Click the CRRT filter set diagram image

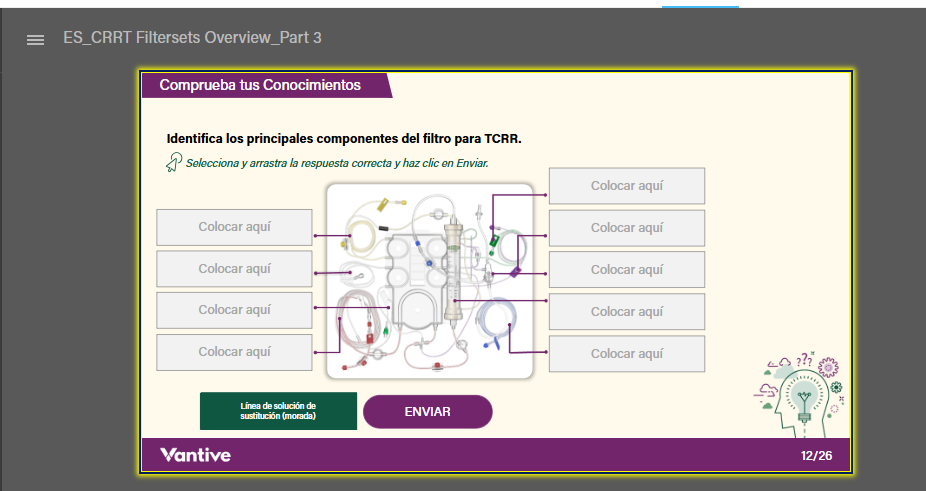pyautogui.click(x=430, y=281)
